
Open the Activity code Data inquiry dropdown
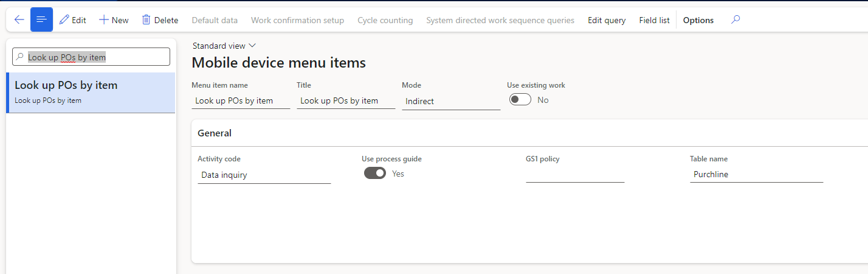(264, 175)
